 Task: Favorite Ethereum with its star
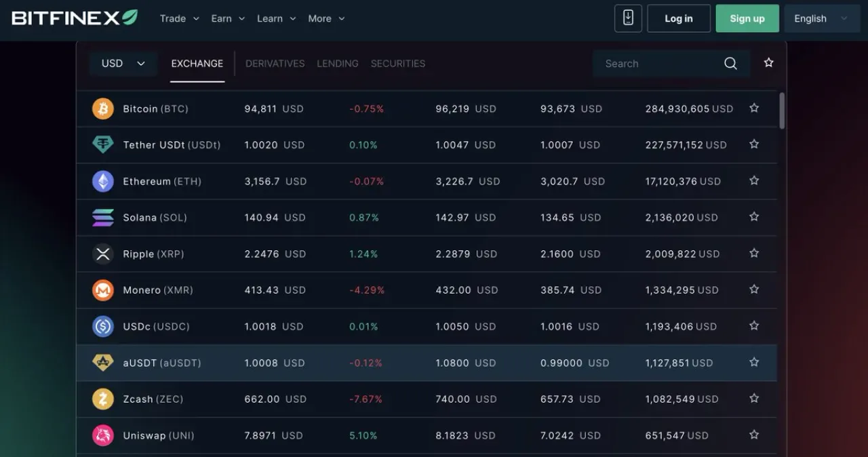pyautogui.click(x=754, y=180)
